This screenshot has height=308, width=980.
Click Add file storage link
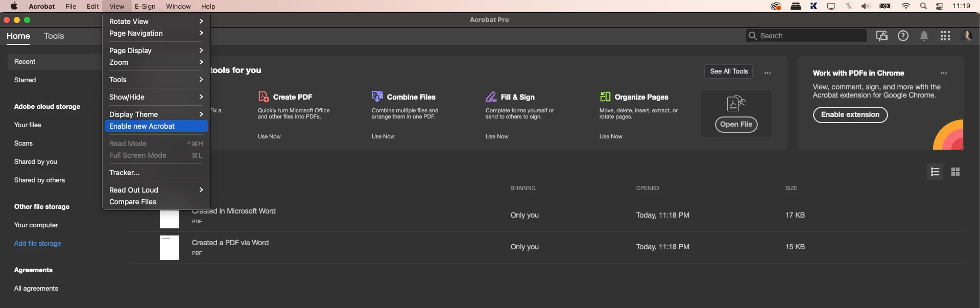pyautogui.click(x=37, y=244)
